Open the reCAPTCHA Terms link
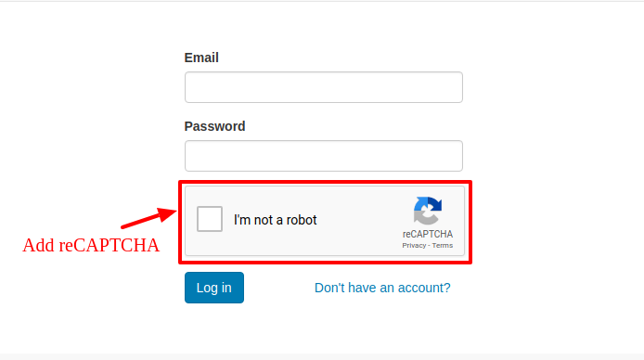The height and width of the screenshot is (360, 644). click(x=443, y=246)
